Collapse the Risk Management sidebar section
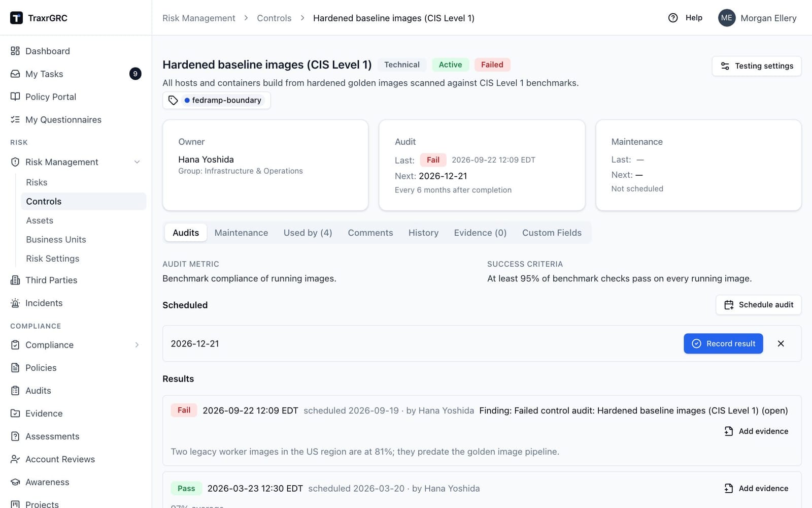812x508 pixels. 137,162
